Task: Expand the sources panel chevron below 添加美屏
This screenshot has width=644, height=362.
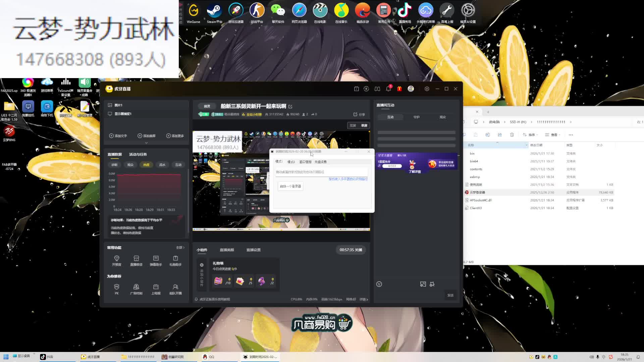Action: [x=146, y=143]
